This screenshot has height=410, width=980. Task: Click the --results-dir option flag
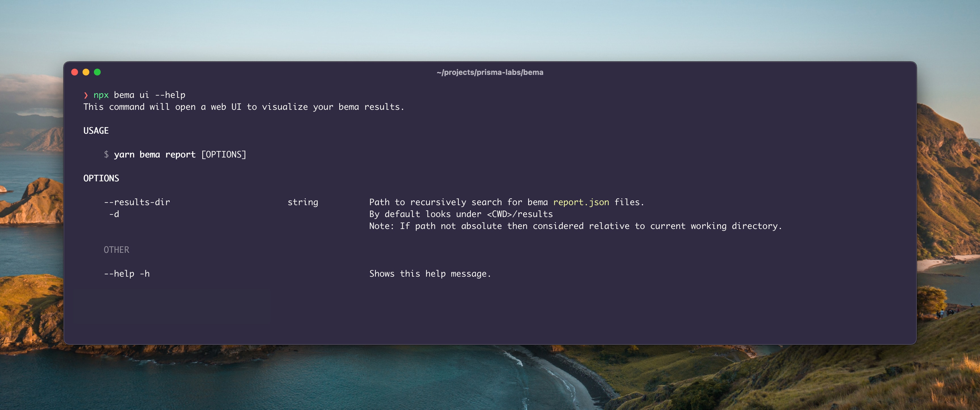click(x=137, y=202)
